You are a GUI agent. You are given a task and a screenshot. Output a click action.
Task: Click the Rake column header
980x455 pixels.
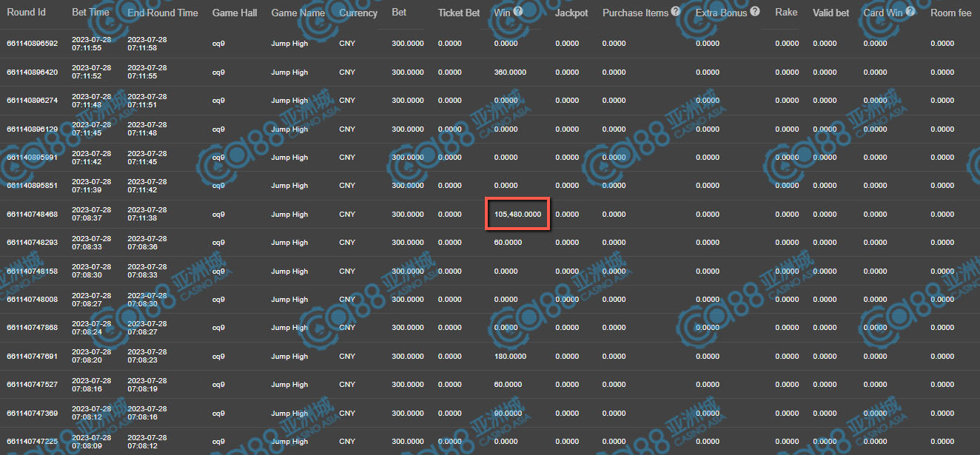[x=786, y=13]
